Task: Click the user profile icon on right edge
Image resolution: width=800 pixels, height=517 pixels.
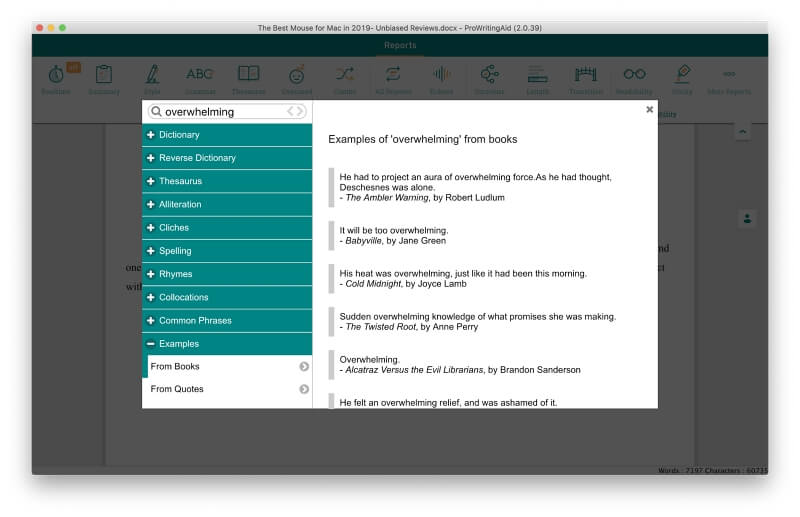Action: tap(747, 219)
